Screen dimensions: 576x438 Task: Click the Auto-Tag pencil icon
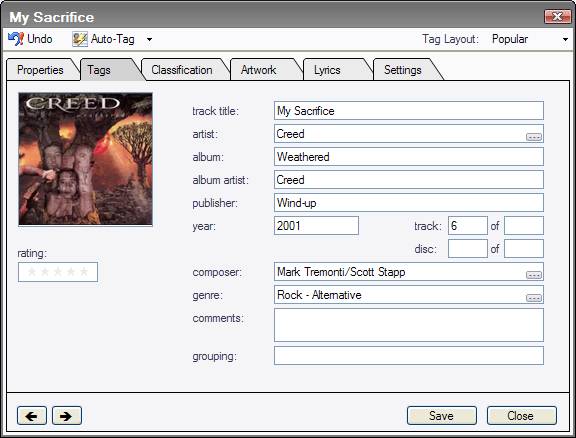tap(80, 39)
